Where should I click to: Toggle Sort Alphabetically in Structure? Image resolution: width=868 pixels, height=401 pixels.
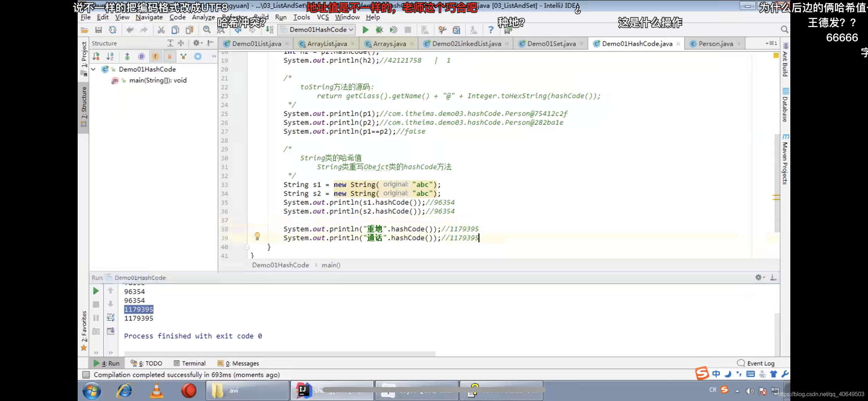coord(110,56)
